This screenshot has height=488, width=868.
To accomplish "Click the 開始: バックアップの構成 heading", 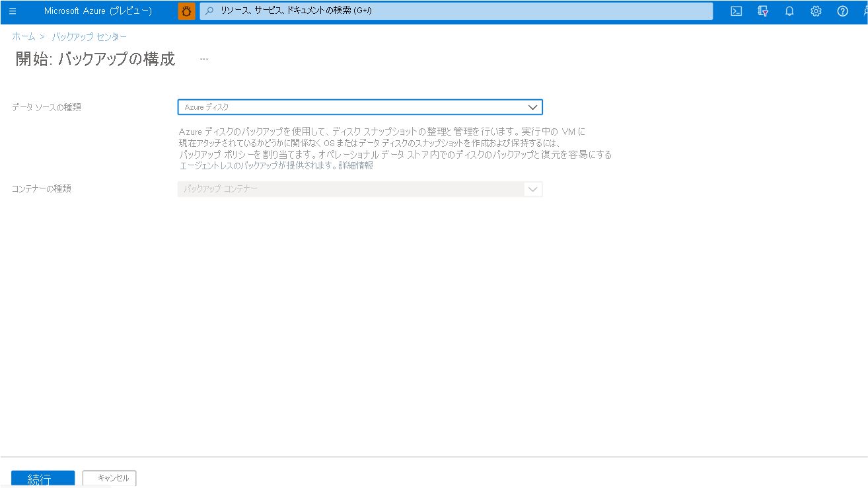I will click(95, 59).
